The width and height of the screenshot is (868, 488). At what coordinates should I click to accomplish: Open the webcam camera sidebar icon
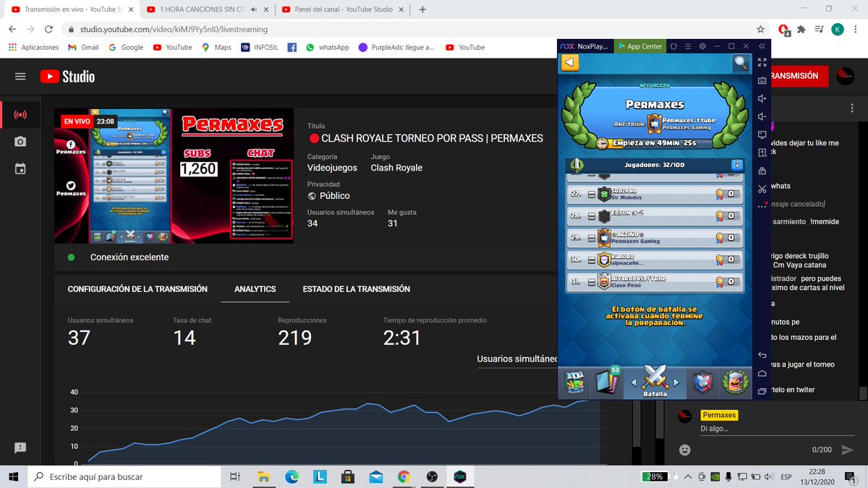coord(20,142)
